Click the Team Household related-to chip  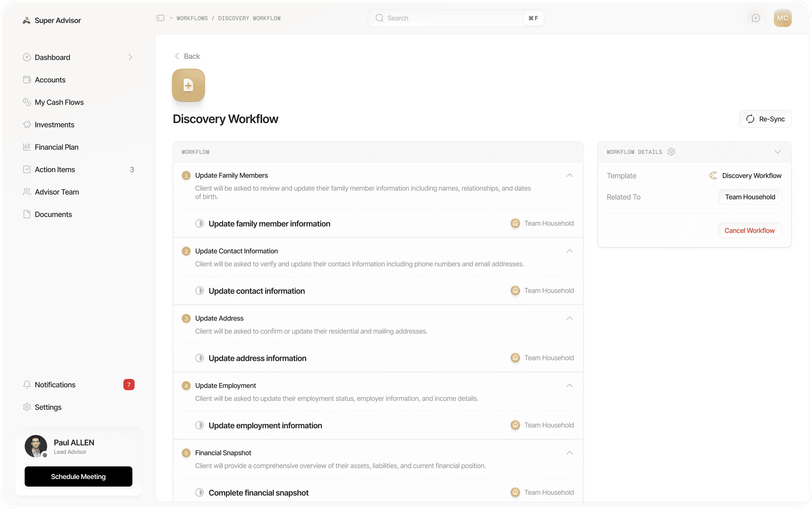[x=750, y=197]
